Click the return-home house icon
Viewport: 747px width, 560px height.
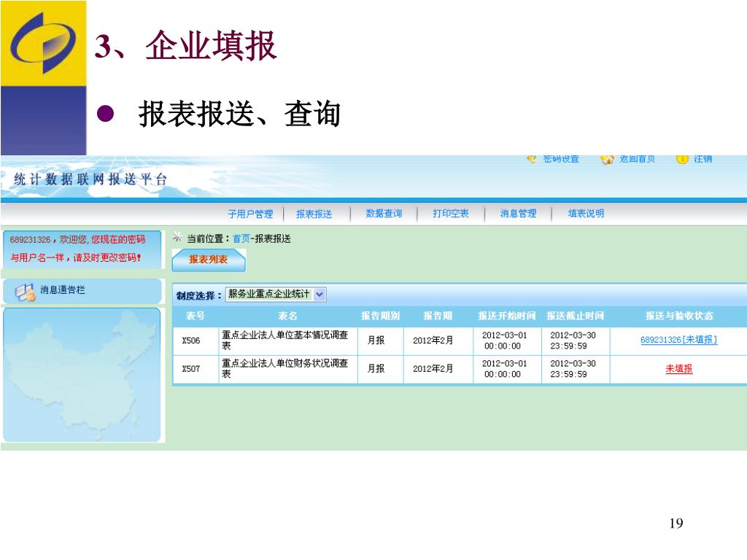coord(607,159)
